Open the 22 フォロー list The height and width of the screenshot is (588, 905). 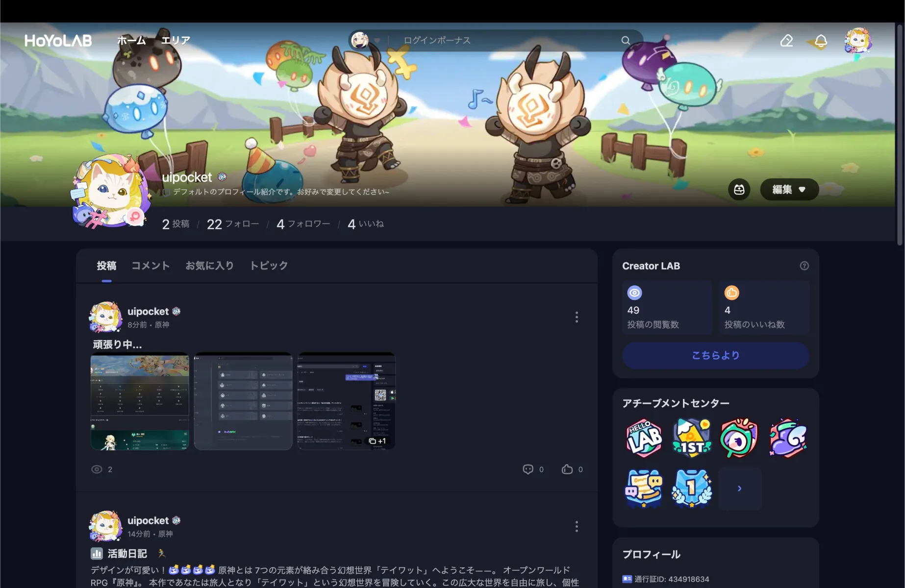[232, 224]
